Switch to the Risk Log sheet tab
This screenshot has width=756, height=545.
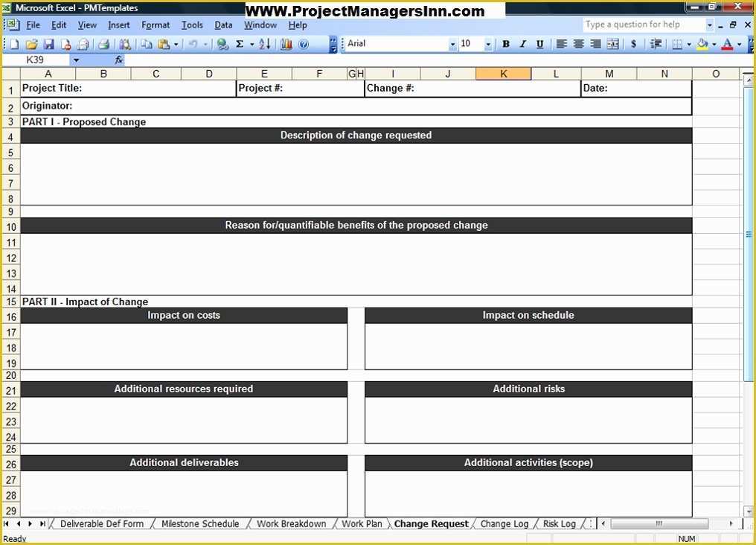click(x=560, y=523)
